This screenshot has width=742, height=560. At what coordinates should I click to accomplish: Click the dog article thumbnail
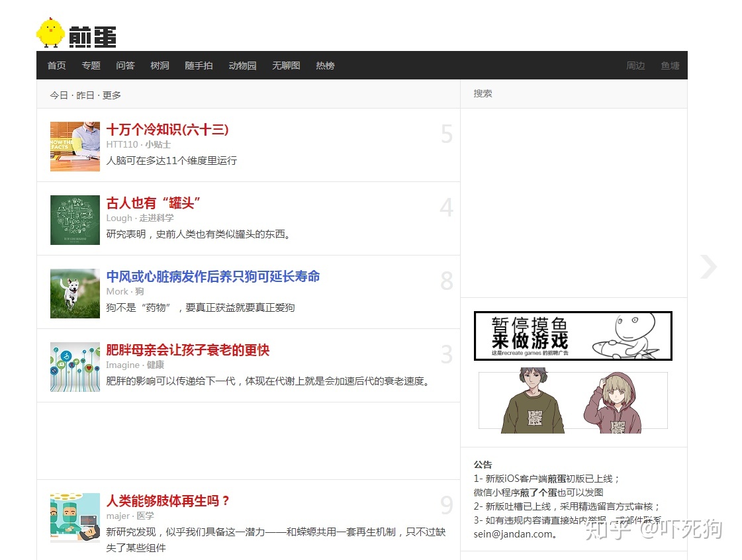(74, 293)
